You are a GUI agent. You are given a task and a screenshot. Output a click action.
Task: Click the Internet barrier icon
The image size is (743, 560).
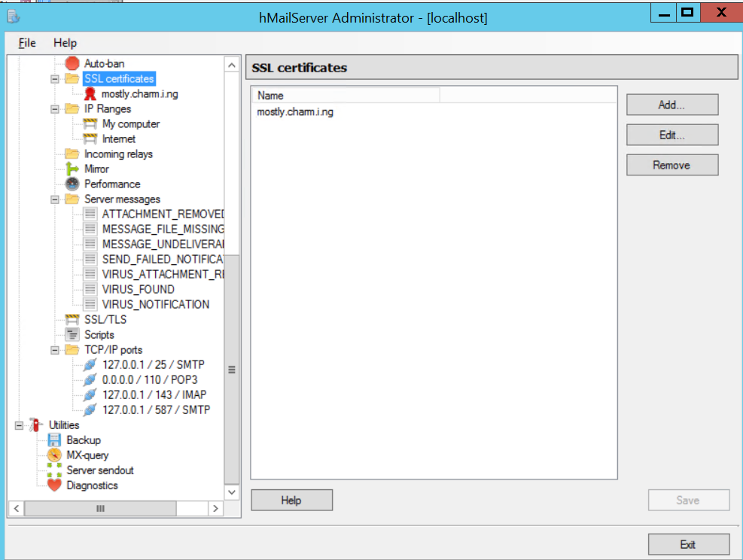click(x=90, y=139)
